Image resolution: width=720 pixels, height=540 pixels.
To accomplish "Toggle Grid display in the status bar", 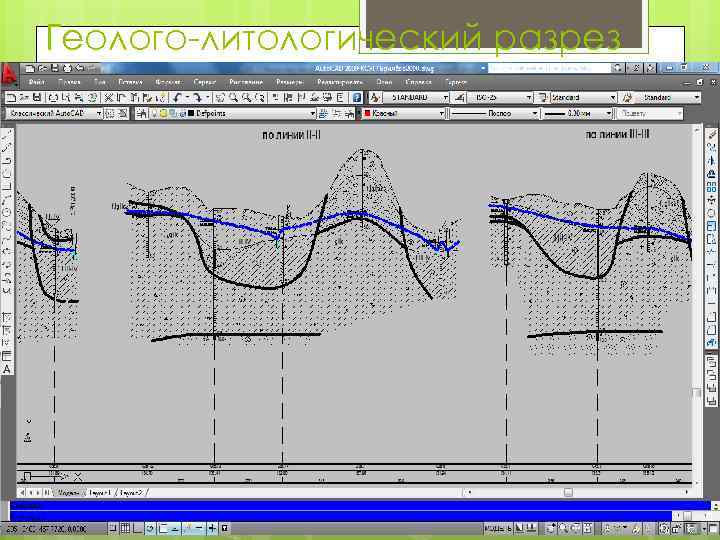I will click(125, 529).
